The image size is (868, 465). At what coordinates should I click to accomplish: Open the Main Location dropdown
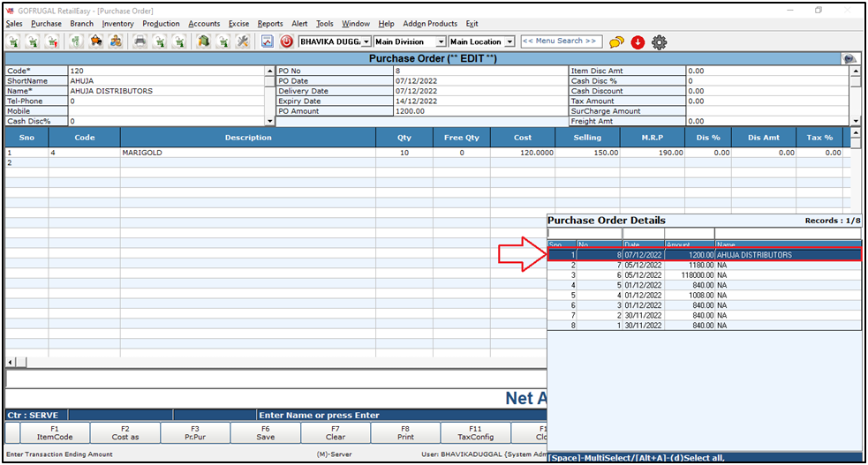(x=509, y=41)
